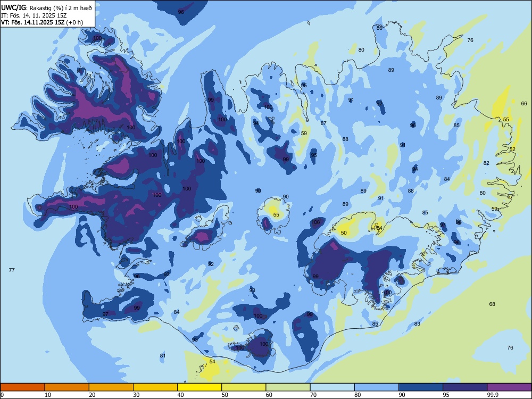Click the '90' tick label on the color scale
532x399 pixels.
[x=402, y=395]
